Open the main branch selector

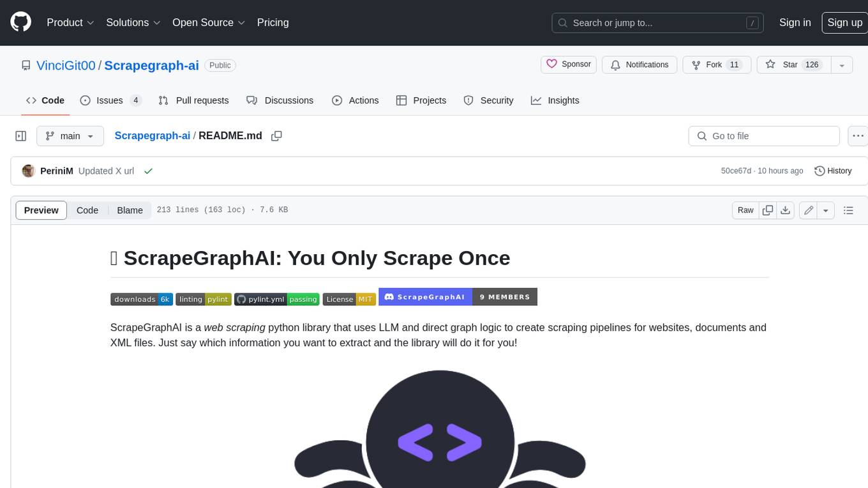tap(70, 136)
